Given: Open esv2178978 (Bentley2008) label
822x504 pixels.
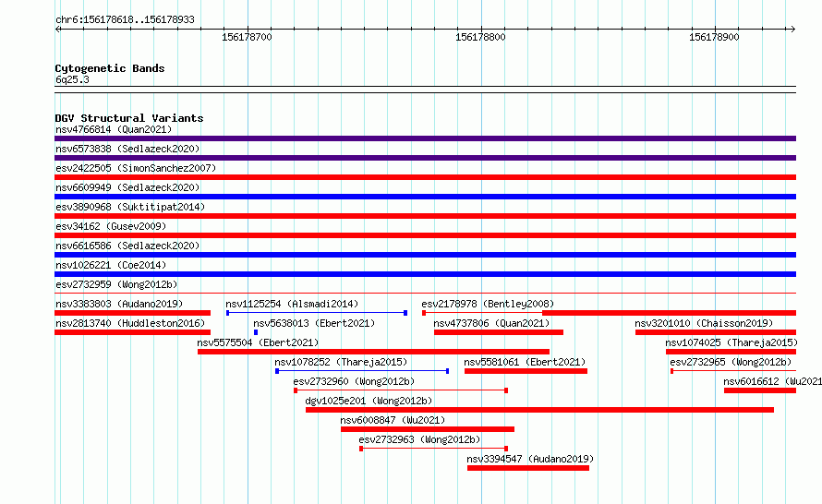Looking at the screenshot, I should click(x=488, y=304).
